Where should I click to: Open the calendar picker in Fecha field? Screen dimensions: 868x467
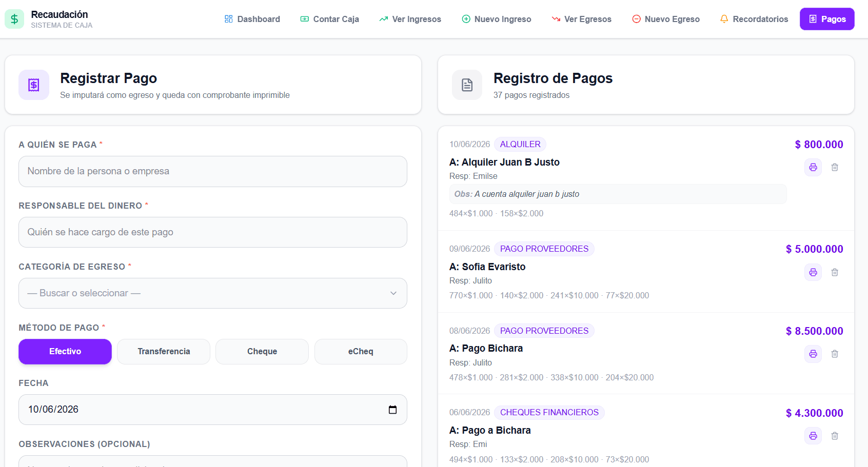tap(392, 410)
